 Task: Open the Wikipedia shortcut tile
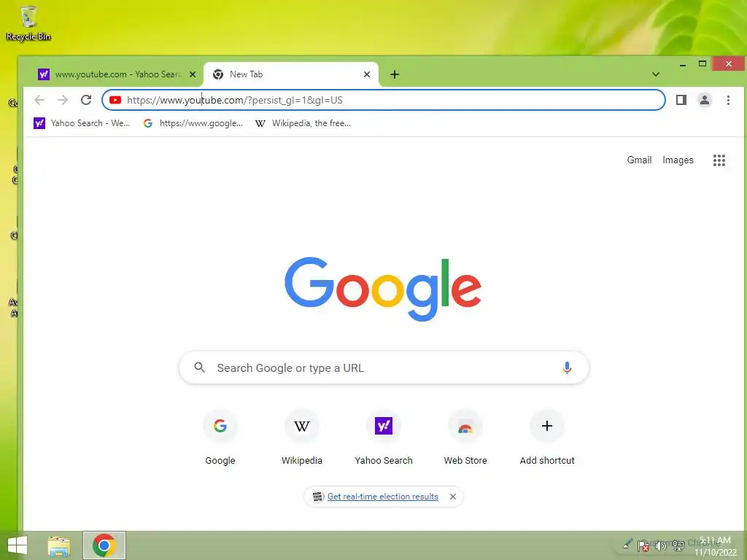(x=301, y=437)
